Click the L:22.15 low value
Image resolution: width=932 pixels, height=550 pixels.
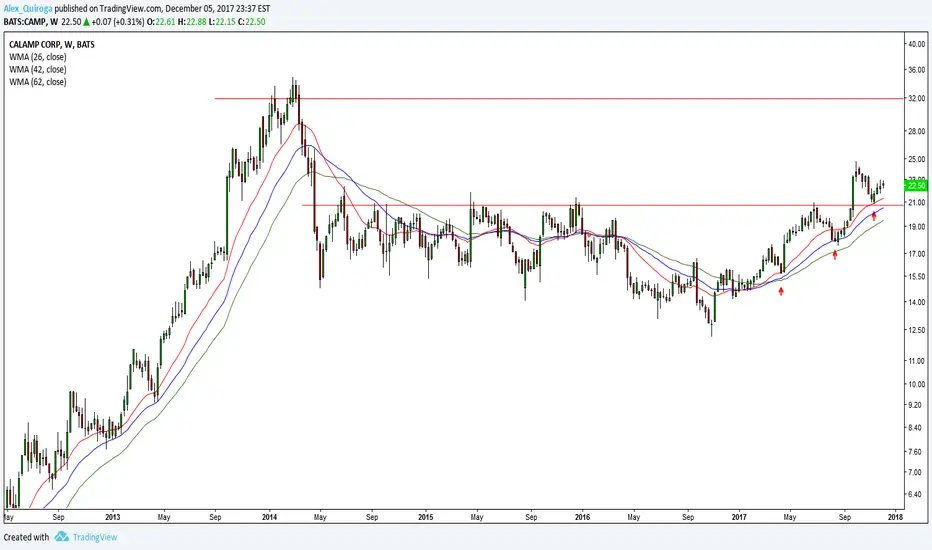222,21
